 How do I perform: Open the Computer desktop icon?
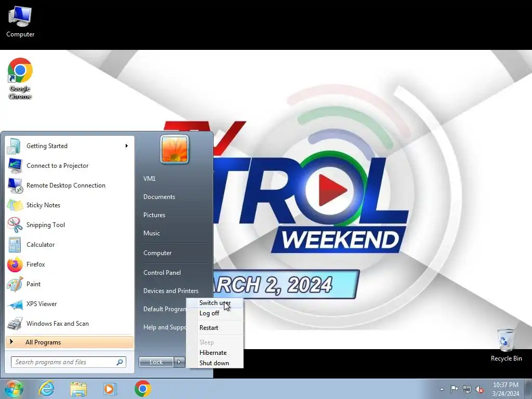20,22
